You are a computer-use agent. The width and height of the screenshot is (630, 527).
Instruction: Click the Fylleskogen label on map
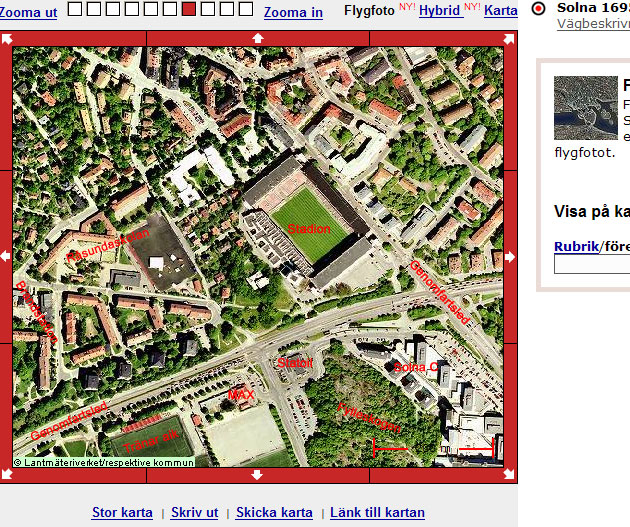click(x=369, y=417)
